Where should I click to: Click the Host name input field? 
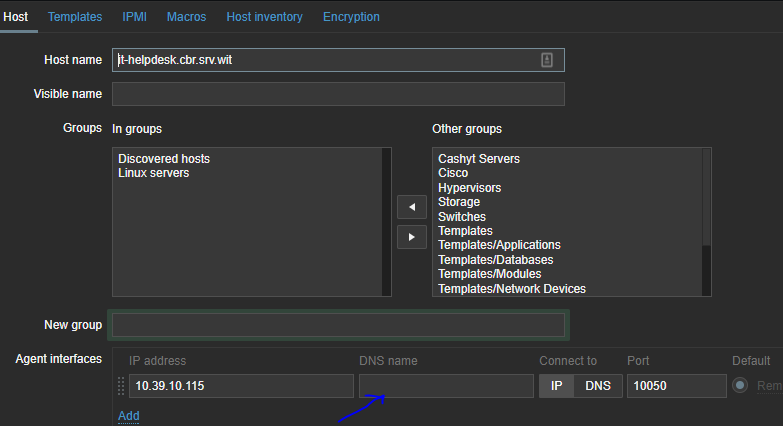click(338, 60)
